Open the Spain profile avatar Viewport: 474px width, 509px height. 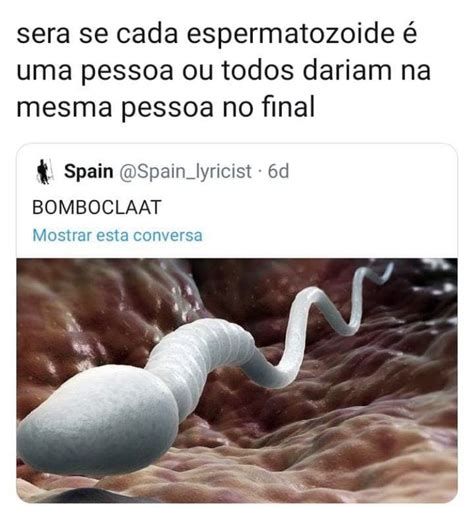point(44,172)
